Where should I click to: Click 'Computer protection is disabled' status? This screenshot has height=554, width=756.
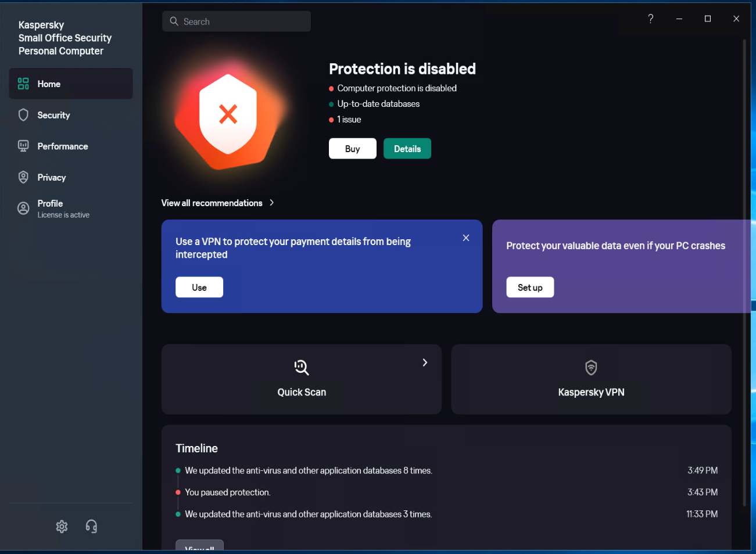[397, 88]
